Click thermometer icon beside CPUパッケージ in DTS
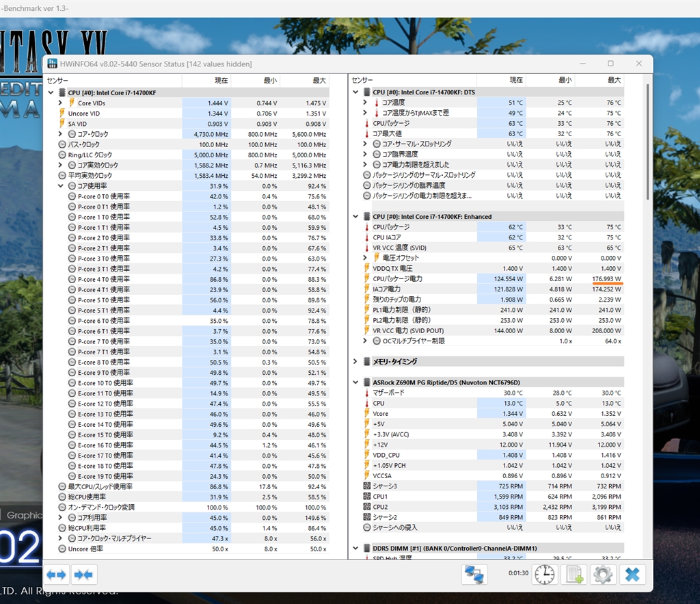This screenshot has height=604, width=700. (x=367, y=123)
